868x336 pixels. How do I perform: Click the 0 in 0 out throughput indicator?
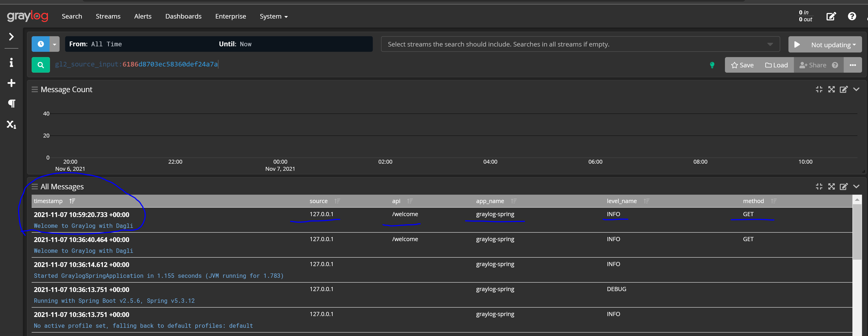(805, 16)
